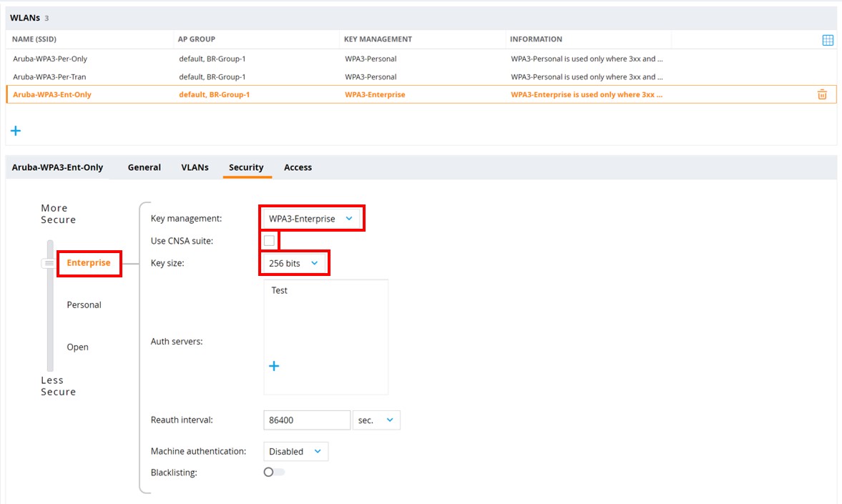Screen dimensions: 842x504
Task: Select the Aruba-WPA3-Per-Tran WLAN row
Action: (x=421, y=76)
